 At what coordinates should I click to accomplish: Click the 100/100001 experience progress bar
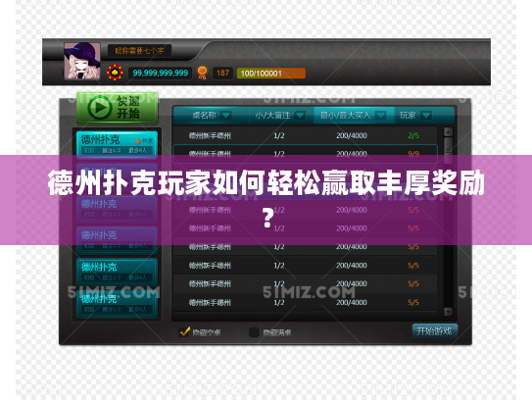270,74
